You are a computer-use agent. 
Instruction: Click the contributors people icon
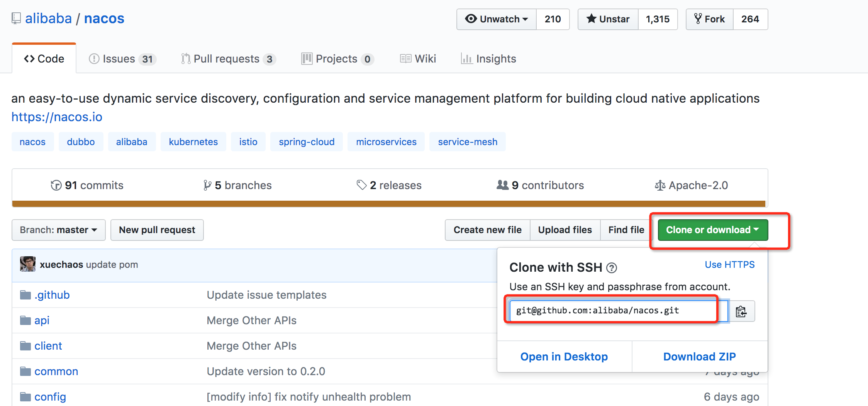tap(502, 185)
